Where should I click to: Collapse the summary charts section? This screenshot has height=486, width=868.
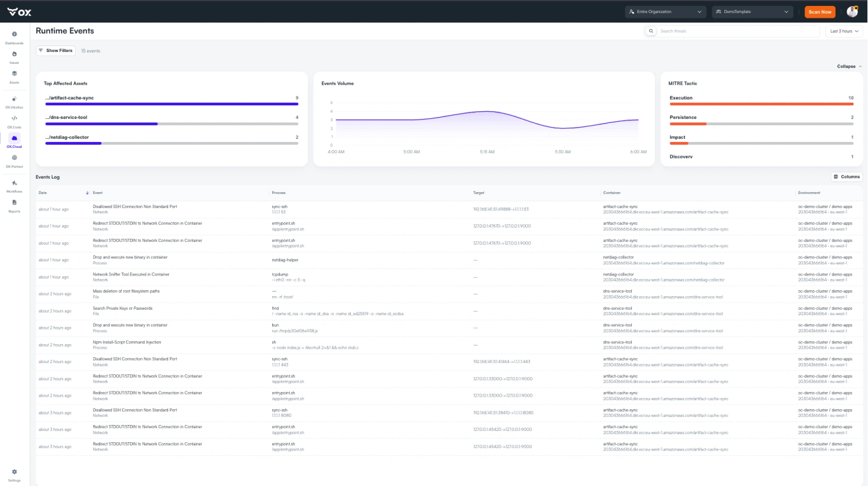[849, 66]
